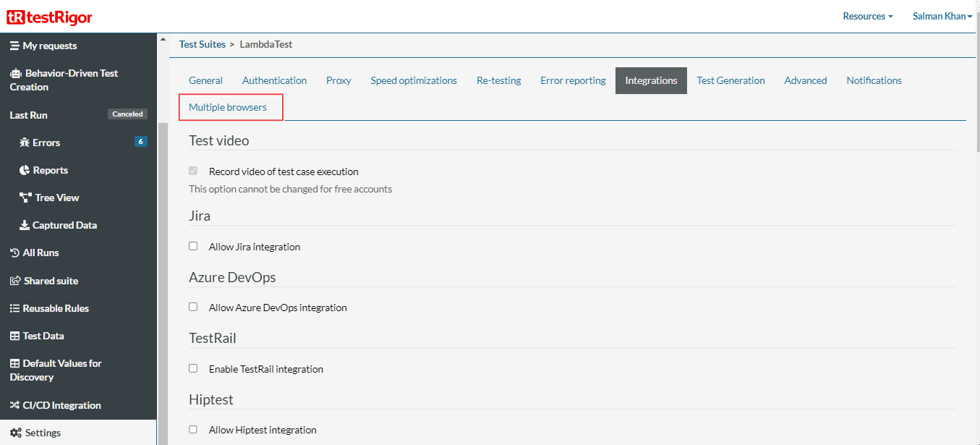Select Shared suite in the sidebar
Image resolution: width=980 pixels, height=445 pixels.
pos(51,280)
